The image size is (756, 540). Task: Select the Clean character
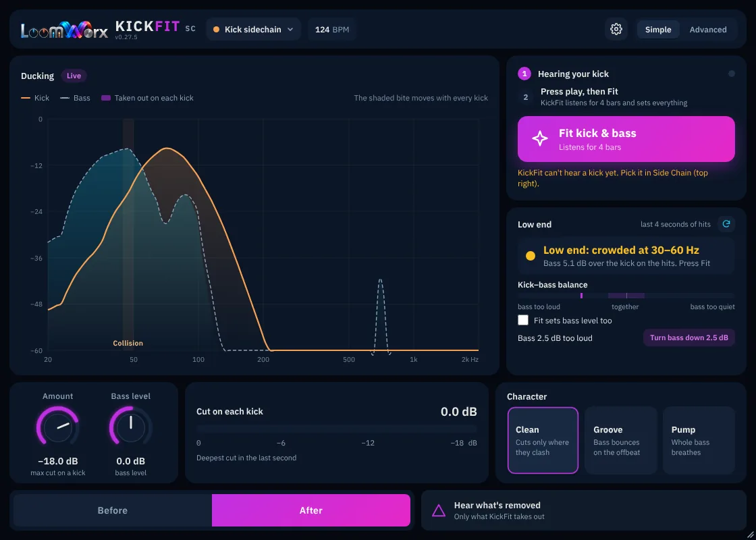click(543, 441)
